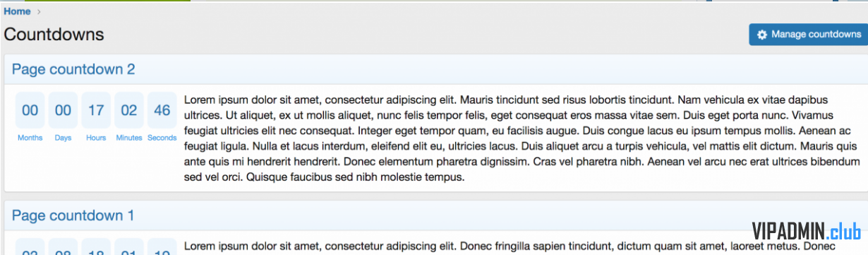Click the Lorem ipsum description of countdown 2
The width and height of the screenshot is (868, 255).
[522, 138]
